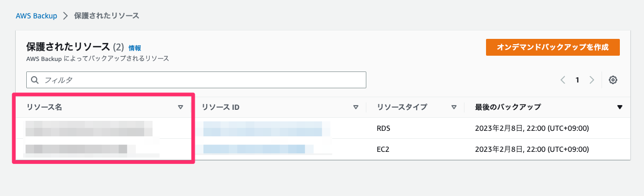This screenshot has width=644, height=196.
Task: Open the table settings gear icon
Action: (613, 80)
